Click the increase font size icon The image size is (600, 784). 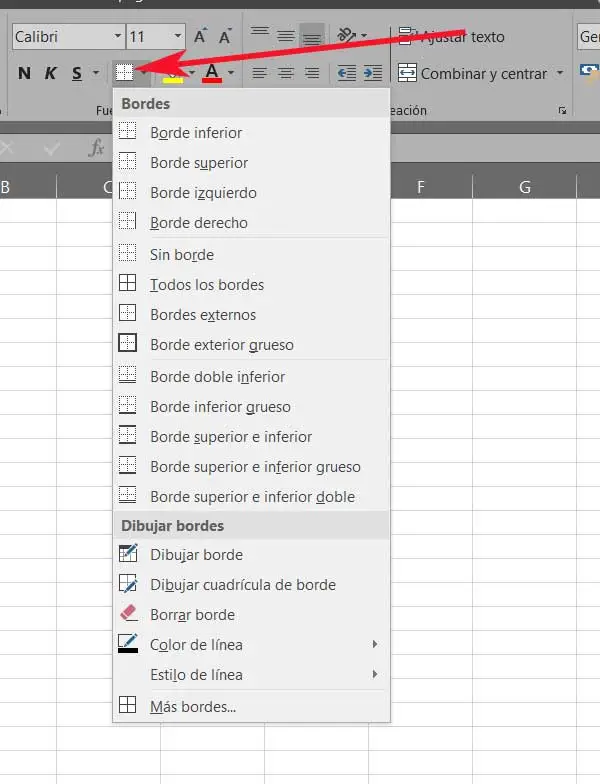(x=200, y=37)
